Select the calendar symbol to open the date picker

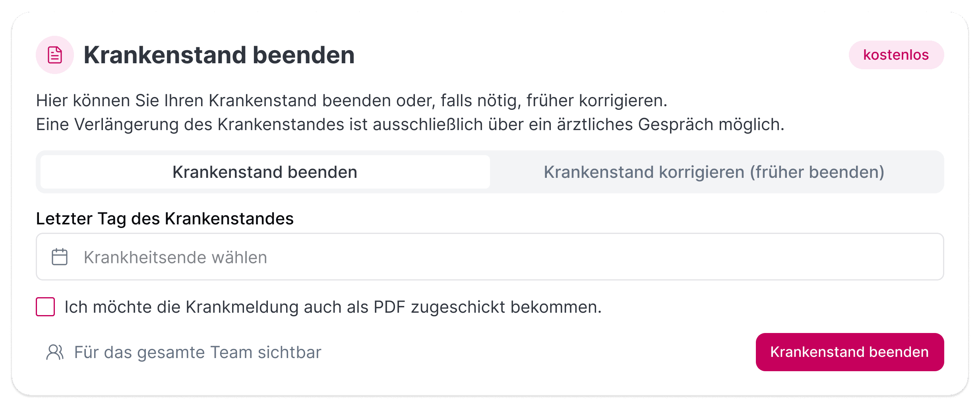coord(59,257)
